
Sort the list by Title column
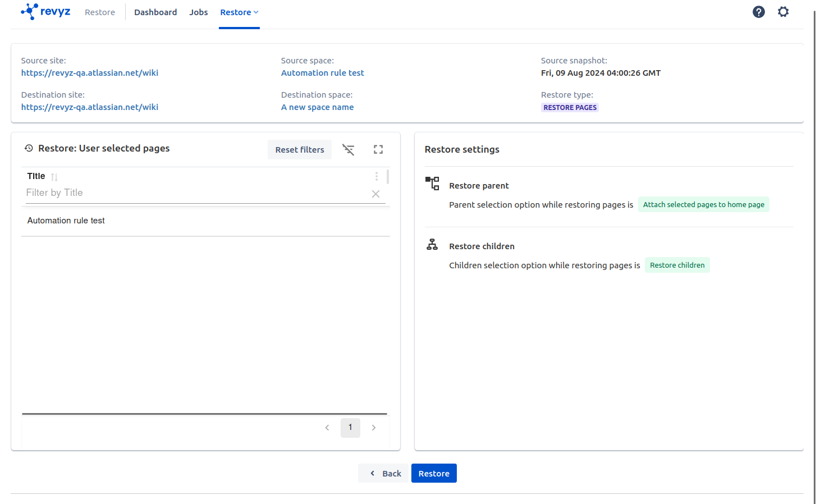pyautogui.click(x=54, y=177)
